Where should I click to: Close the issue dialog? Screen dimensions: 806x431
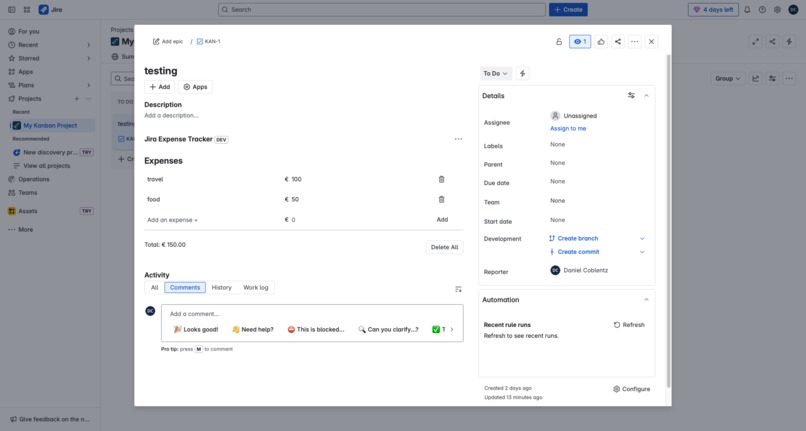pyautogui.click(x=651, y=42)
